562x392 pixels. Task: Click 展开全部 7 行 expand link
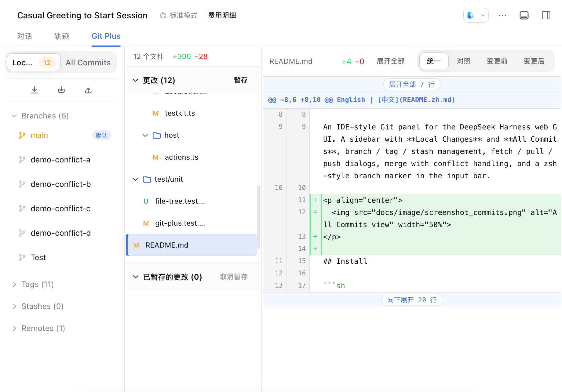pyautogui.click(x=412, y=84)
